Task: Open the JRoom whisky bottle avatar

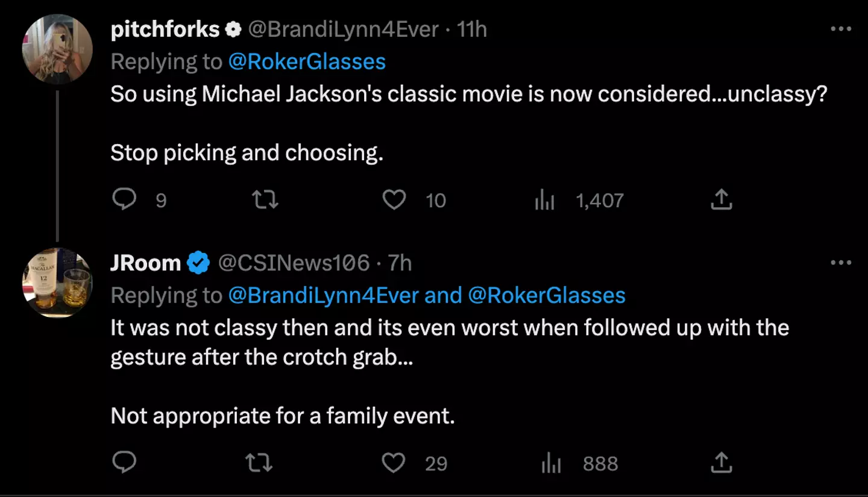Action: coord(57,282)
